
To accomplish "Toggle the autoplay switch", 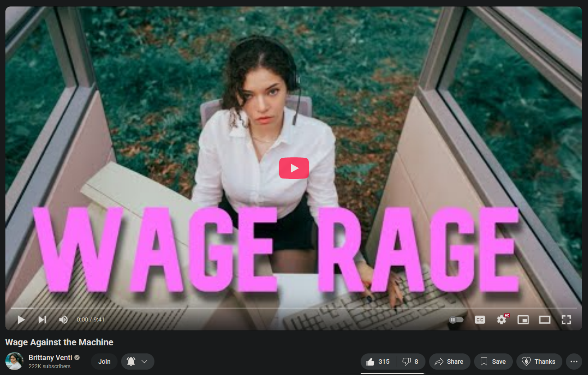I will [x=456, y=320].
